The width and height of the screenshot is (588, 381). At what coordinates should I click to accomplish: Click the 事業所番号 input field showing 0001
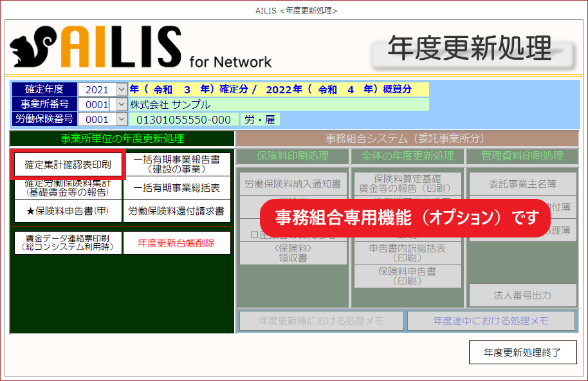point(96,104)
